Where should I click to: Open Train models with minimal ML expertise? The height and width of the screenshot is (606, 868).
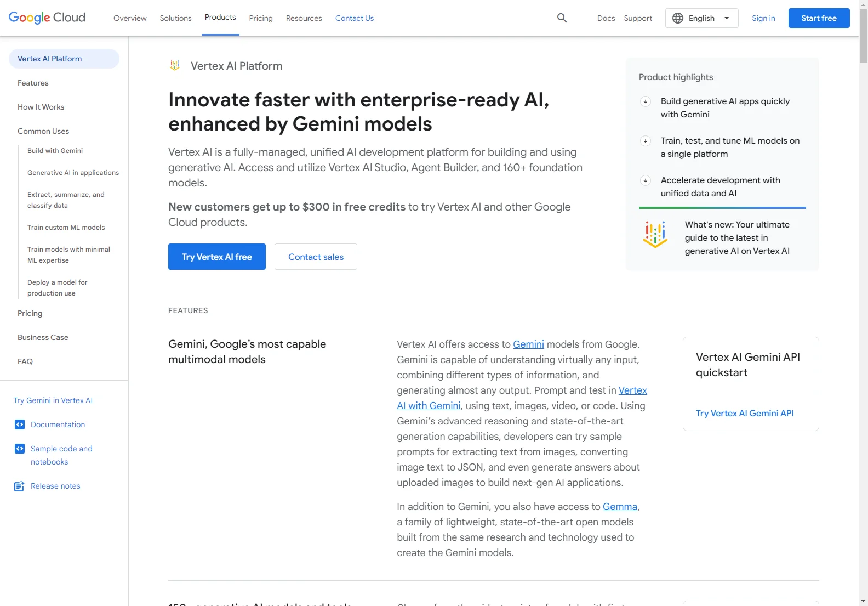pos(68,254)
